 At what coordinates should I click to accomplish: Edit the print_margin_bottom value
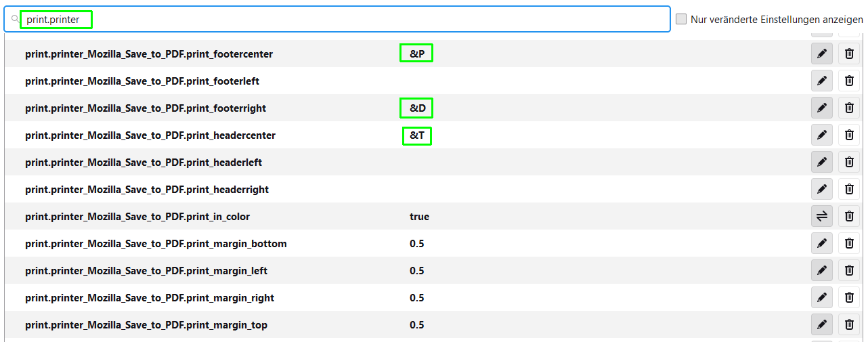pos(821,244)
